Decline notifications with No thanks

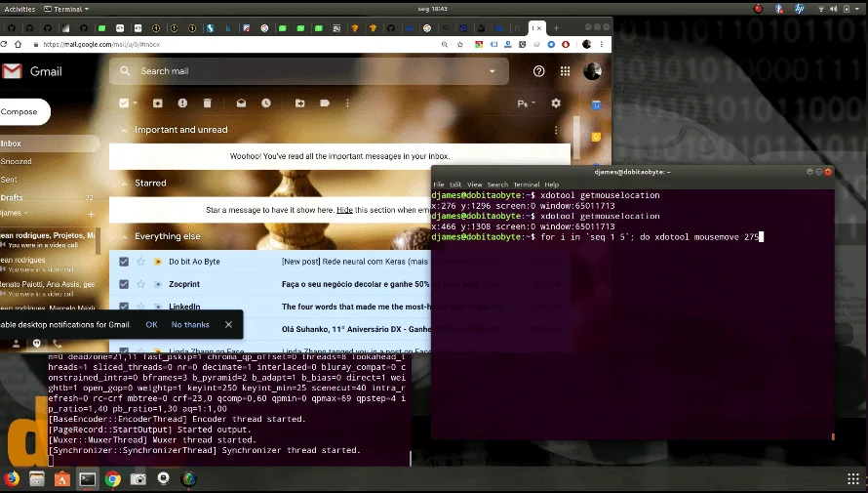(x=190, y=325)
